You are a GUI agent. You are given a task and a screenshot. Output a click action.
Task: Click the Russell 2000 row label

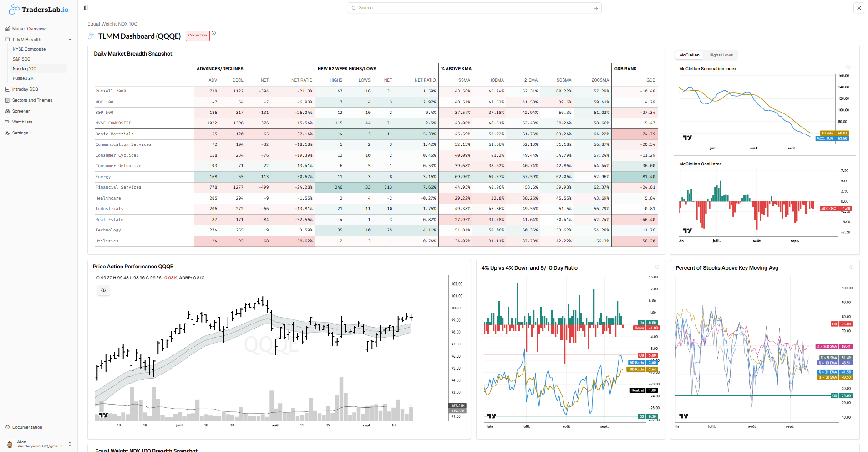111,91
